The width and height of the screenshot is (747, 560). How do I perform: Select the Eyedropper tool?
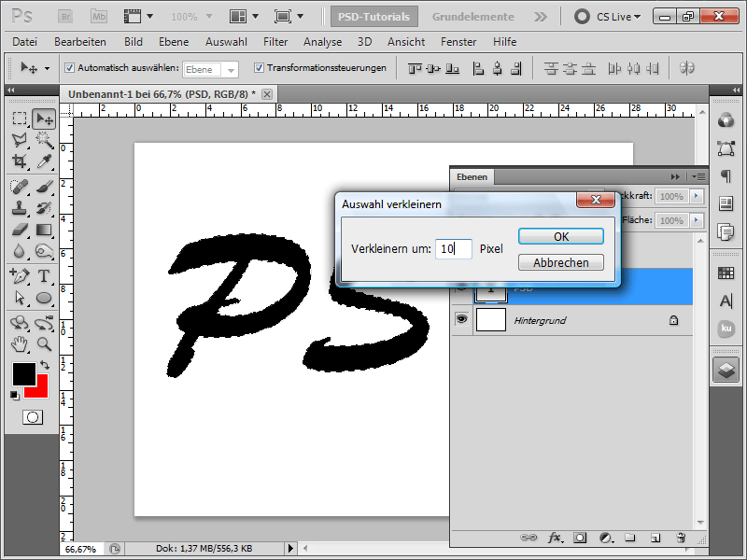coord(44,161)
